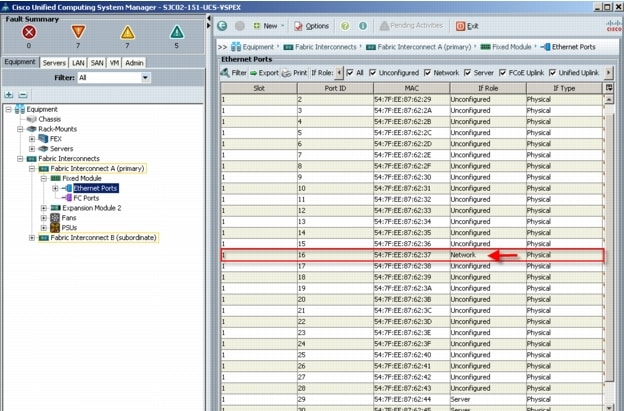Viewport: 624px width, 411px height.
Task: Click the About info icon
Action: pyautogui.click(x=363, y=26)
